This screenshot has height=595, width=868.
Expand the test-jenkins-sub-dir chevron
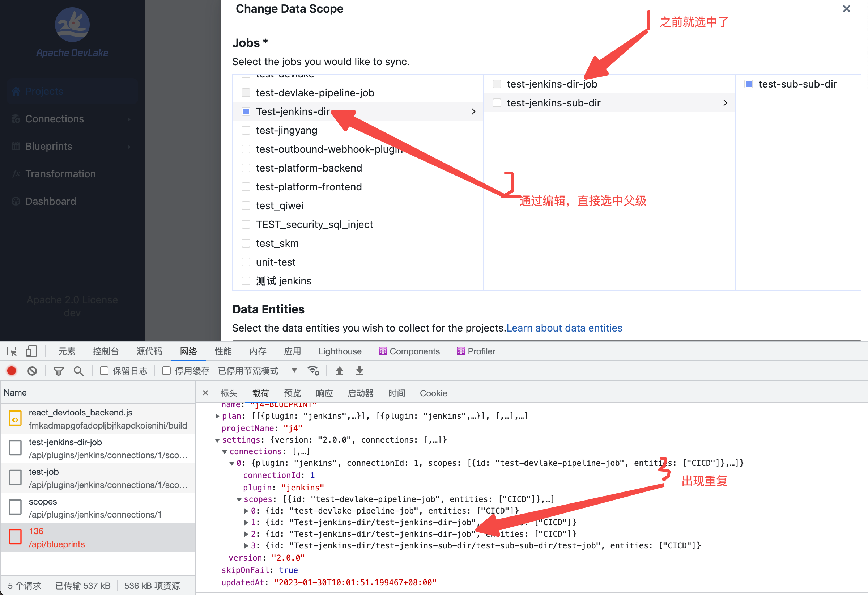725,102
